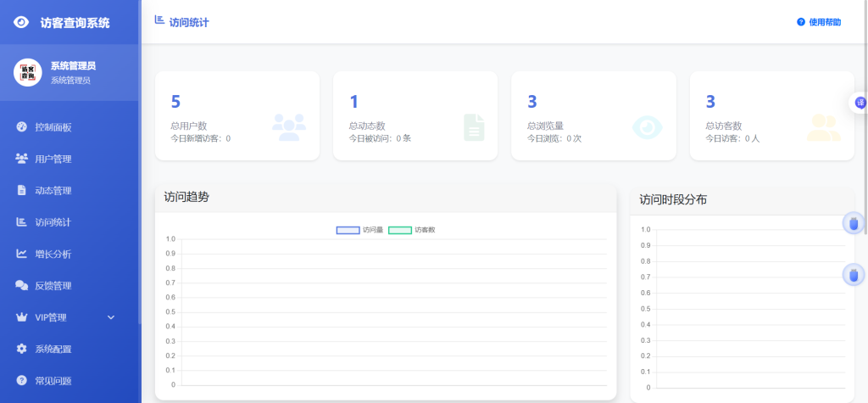Click the 系统配置 gear icon
The width and height of the screenshot is (868, 403).
pyautogui.click(x=21, y=349)
